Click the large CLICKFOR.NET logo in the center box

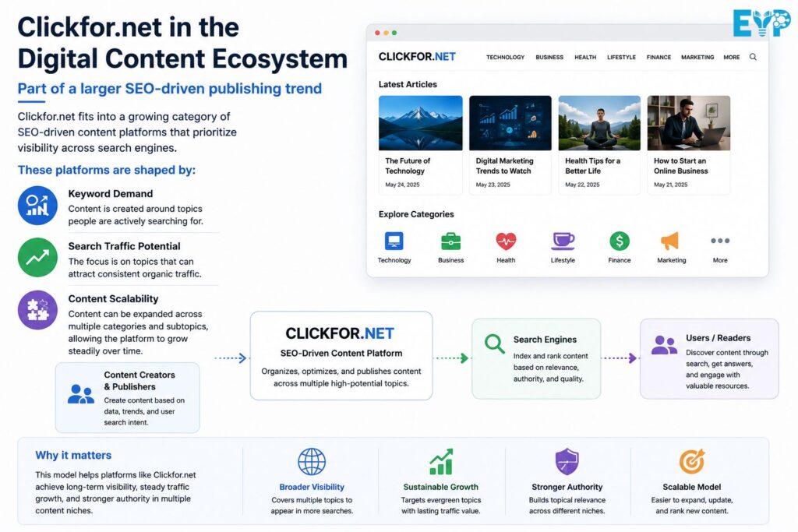[x=340, y=333]
